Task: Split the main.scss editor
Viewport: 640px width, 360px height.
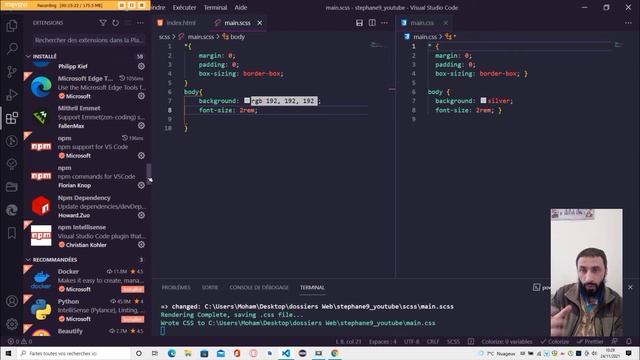Action: (x=372, y=23)
